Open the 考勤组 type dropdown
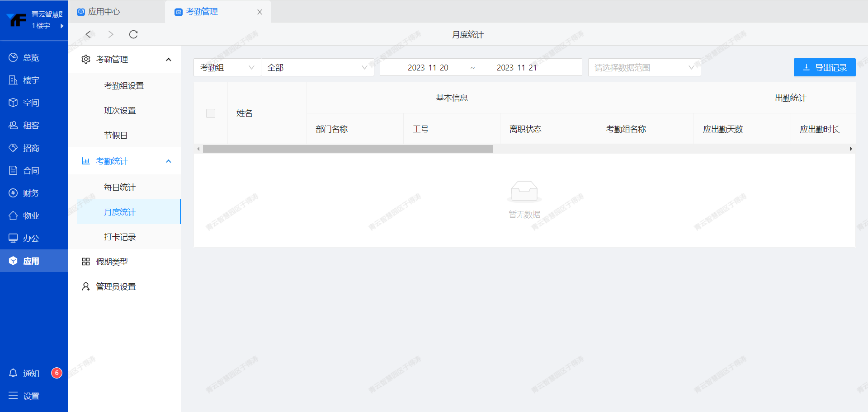The image size is (868, 412). click(x=227, y=67)
